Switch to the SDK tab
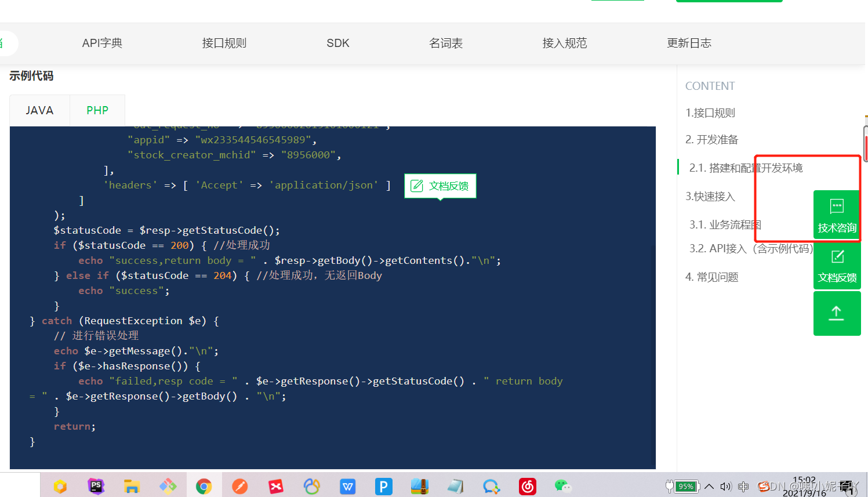 [338, 43]
